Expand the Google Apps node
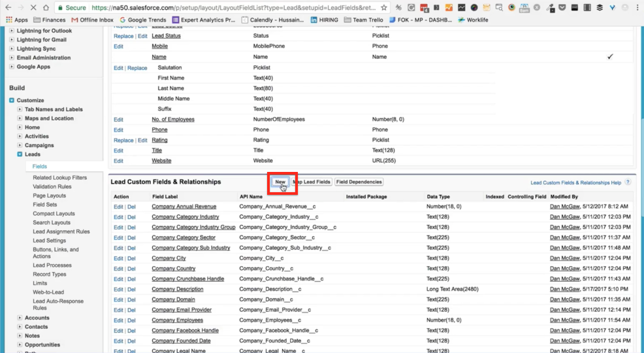 12,67
